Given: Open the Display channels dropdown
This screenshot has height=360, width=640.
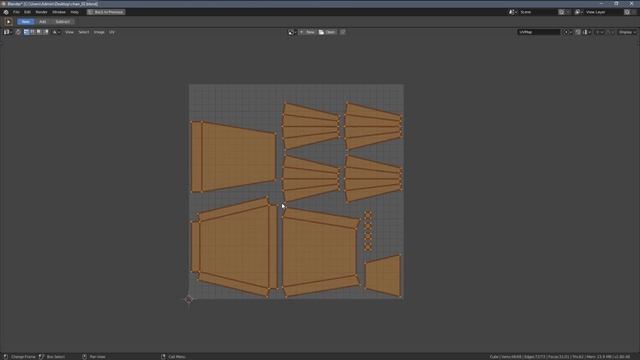Looking at the screenshot, I should pyautogui.click(x=627, y=32).
